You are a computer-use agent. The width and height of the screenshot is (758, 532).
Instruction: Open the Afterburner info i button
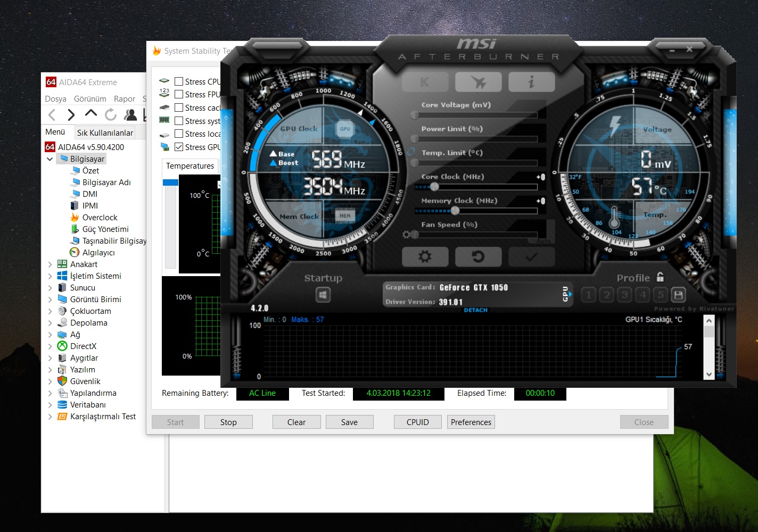pos(531,82)
